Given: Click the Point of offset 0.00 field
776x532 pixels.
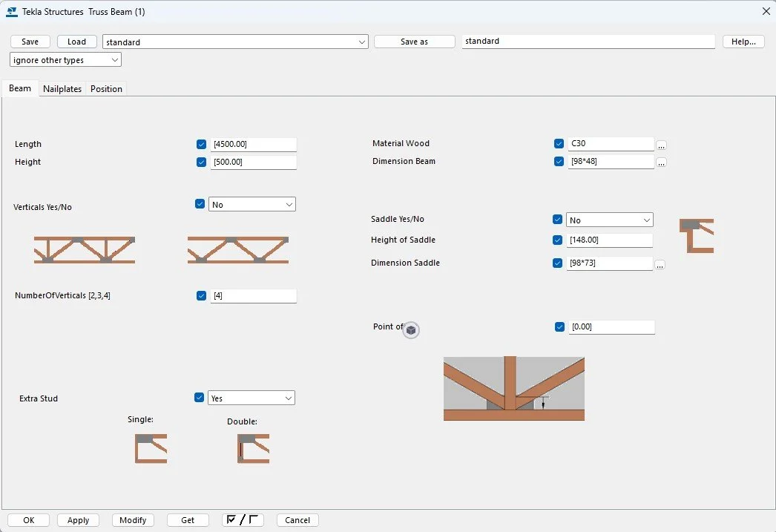Looking at the screenshot, I should point(612,326).
